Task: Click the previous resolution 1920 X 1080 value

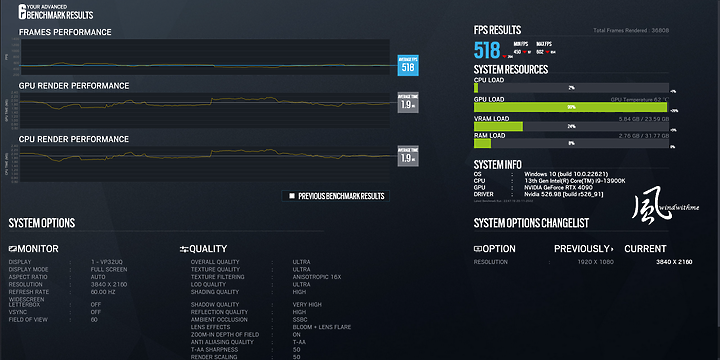Action: tap(596, 262)
